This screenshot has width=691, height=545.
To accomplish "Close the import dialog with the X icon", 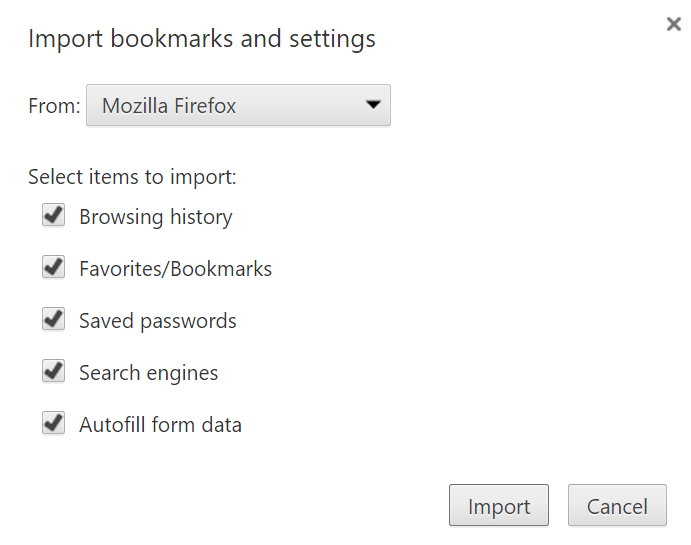I will coord(674,24).
